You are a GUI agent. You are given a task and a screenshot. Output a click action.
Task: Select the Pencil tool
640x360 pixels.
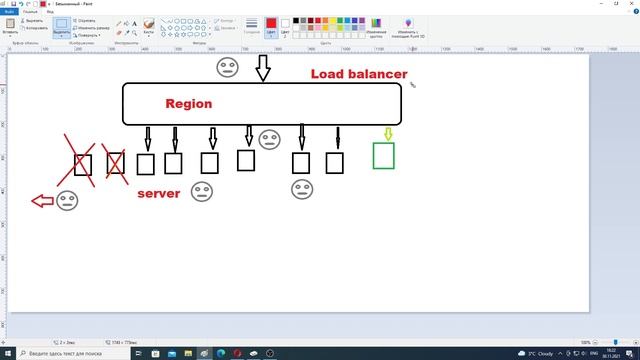tap(119, 24)
